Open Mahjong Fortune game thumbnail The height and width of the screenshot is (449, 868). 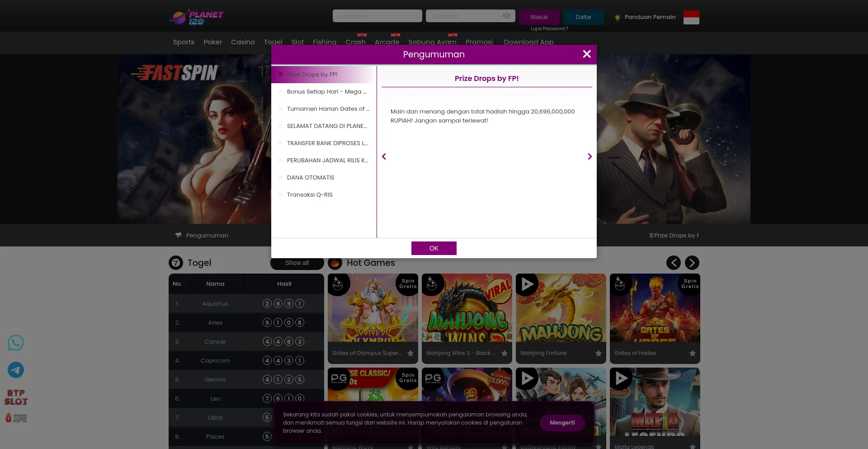point(561,308)
